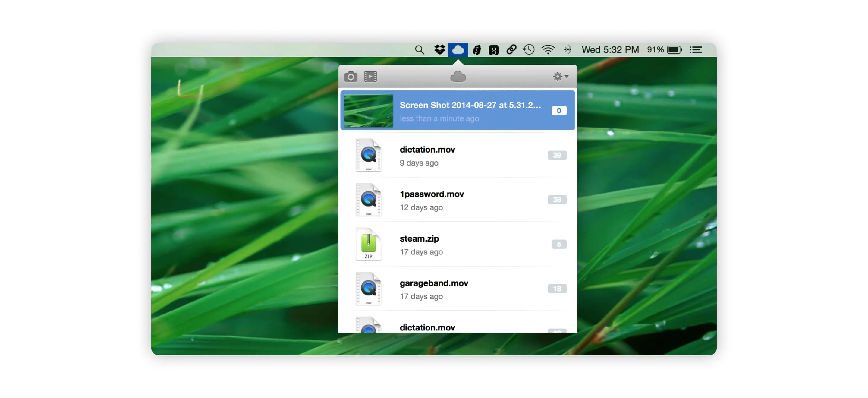The width and height of the screenshot is (868, 398).
Task: Click the Bluetooth icon in menu bar
Action: click(x=568, y=49)
